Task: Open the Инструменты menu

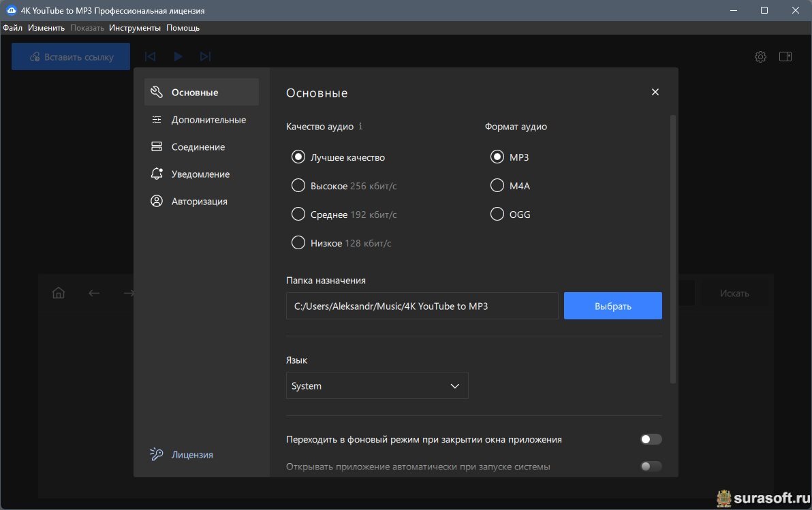Action: [135, 28]
